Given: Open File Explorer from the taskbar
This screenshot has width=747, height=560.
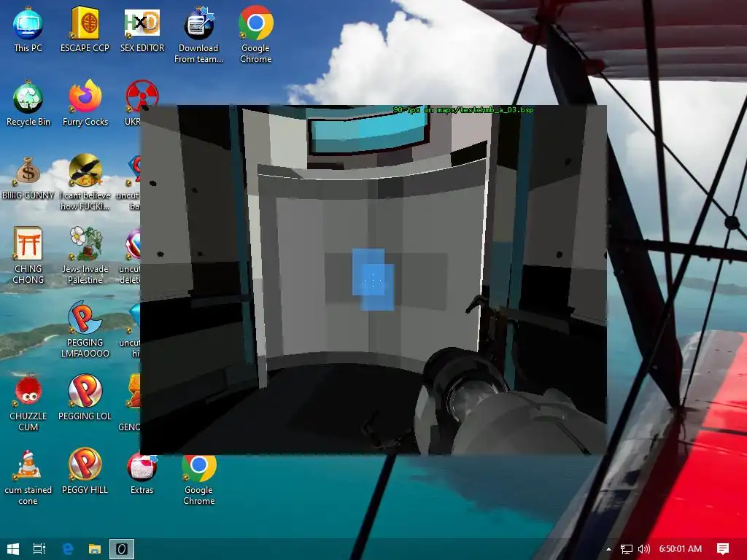Looking at the screenshot, I should pyautogui.click(x=95, y=549).
